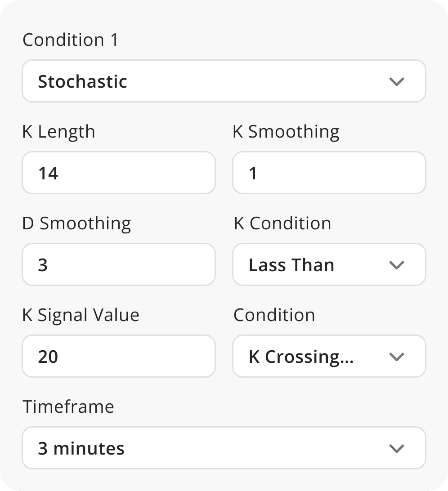Open the 3 minutes timeframe dropdown
The width and height of the screenshot is (448, 491).
(224, 448)
